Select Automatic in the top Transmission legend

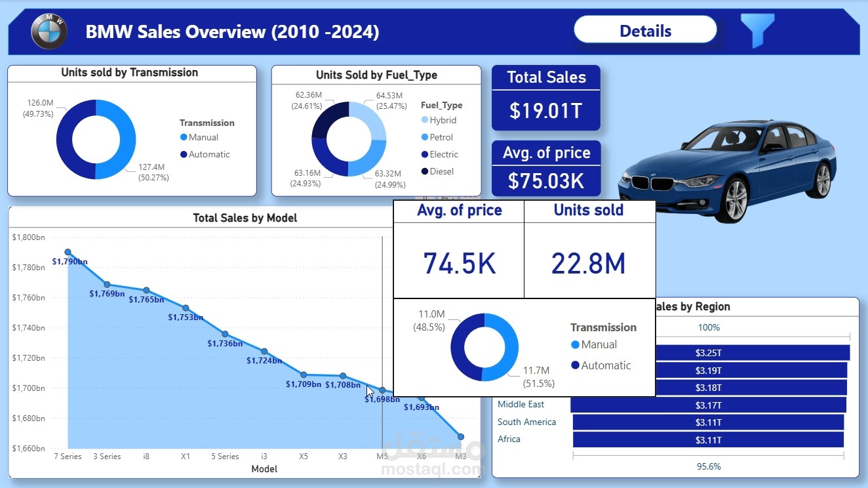point(205,154)
